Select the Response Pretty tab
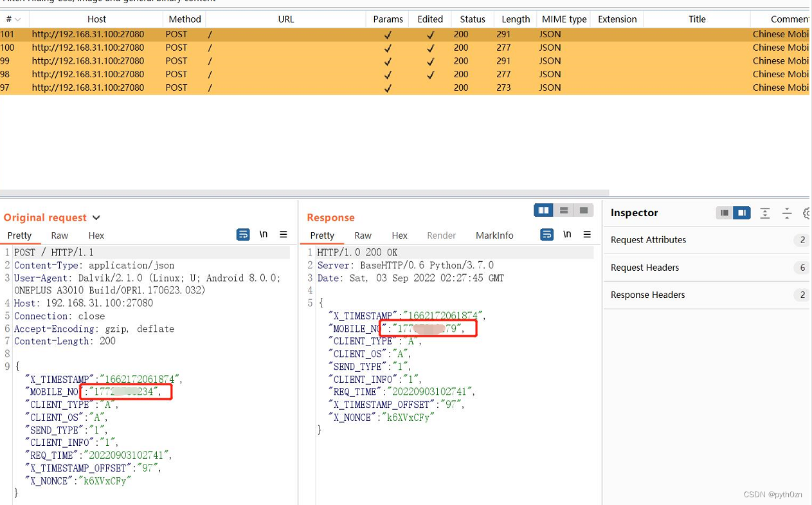812x505 pixels. coord(322,235)
